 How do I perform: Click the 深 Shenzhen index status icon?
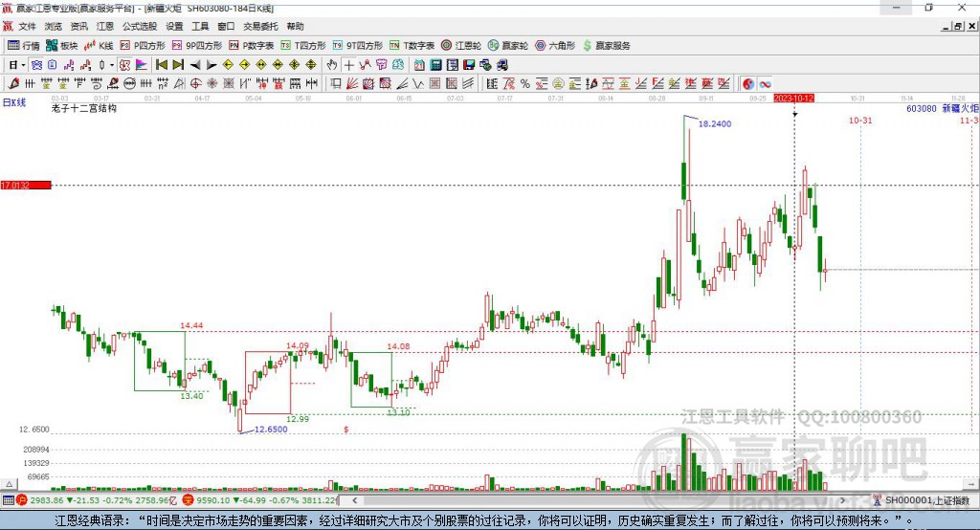pyautogui.click(x=188, y=500)
